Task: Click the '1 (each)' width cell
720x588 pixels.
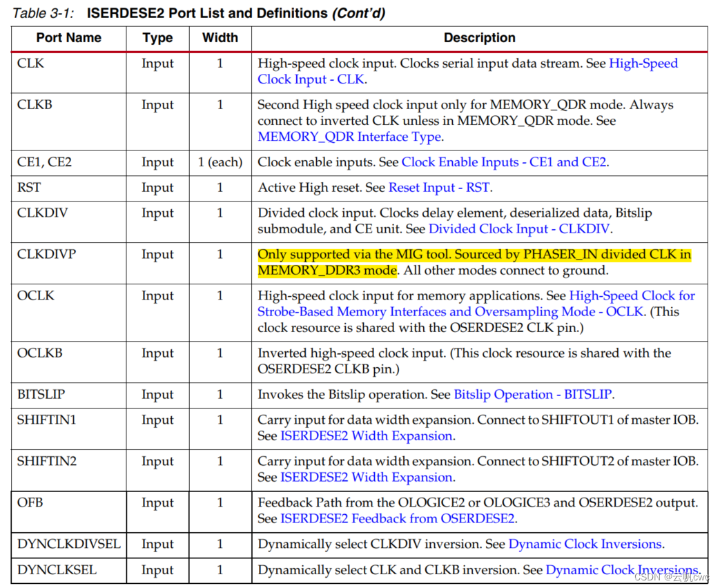Action: pos(220,162)
